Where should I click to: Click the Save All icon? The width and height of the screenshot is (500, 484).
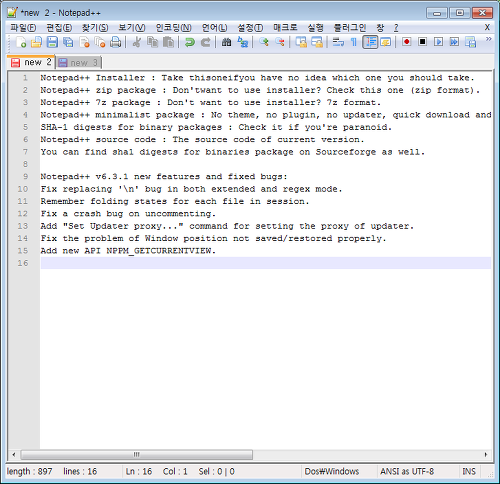68,42
